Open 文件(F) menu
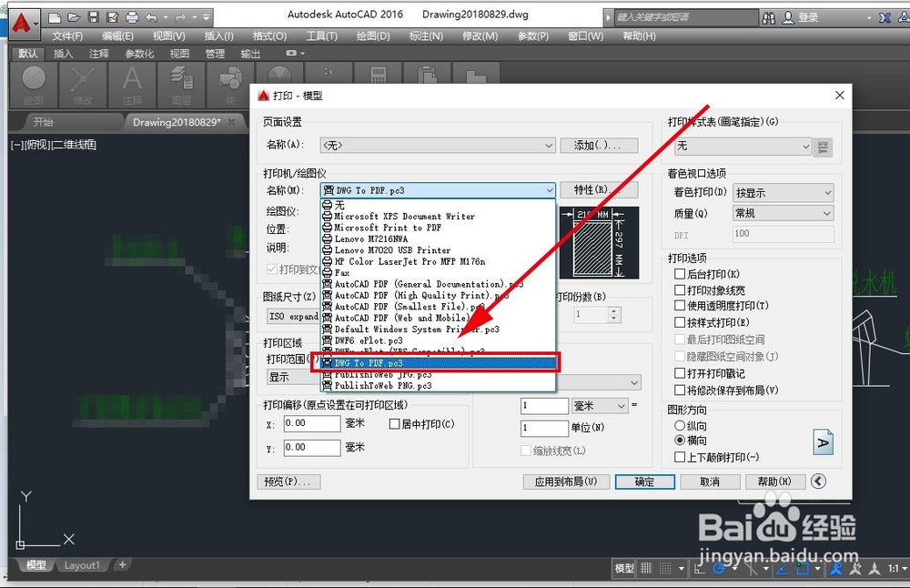Viewport: 910px width, 588px height. [67, 36]
